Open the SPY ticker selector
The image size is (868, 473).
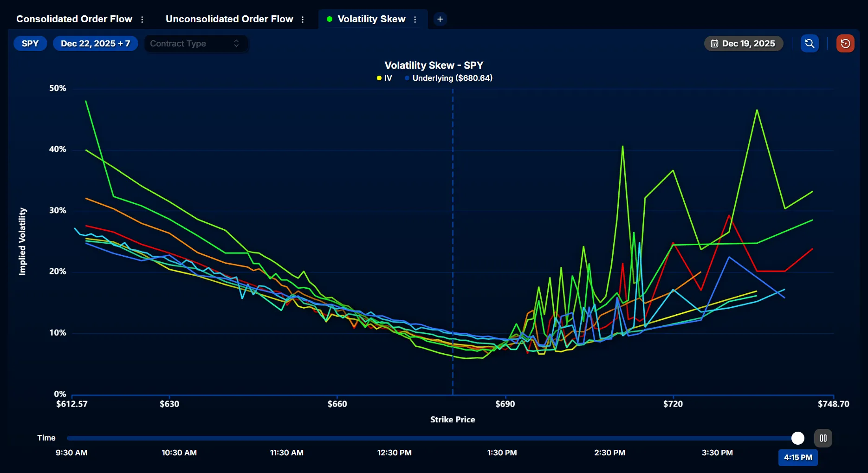pyautogui.click(x=30, y=44)
